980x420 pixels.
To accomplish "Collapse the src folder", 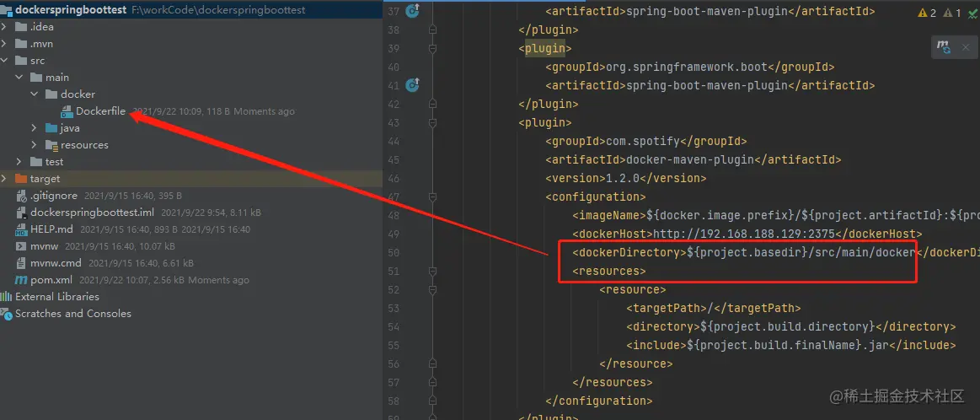I will [4, 61].
